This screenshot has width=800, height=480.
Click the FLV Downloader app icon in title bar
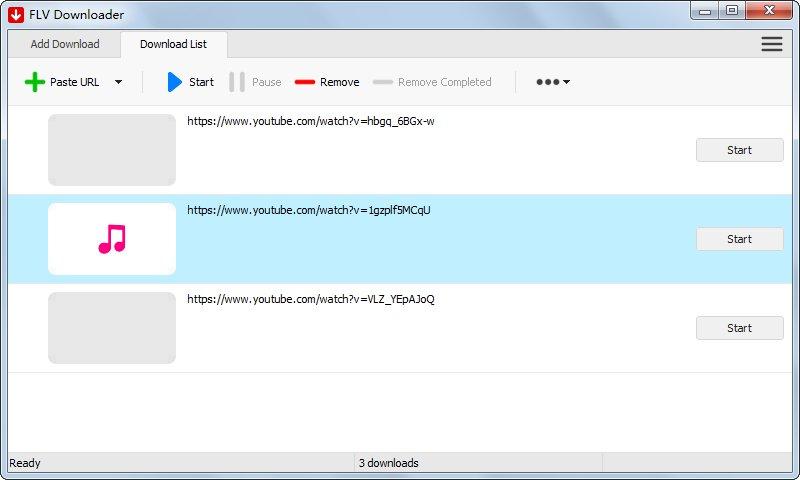pos(16,15)
